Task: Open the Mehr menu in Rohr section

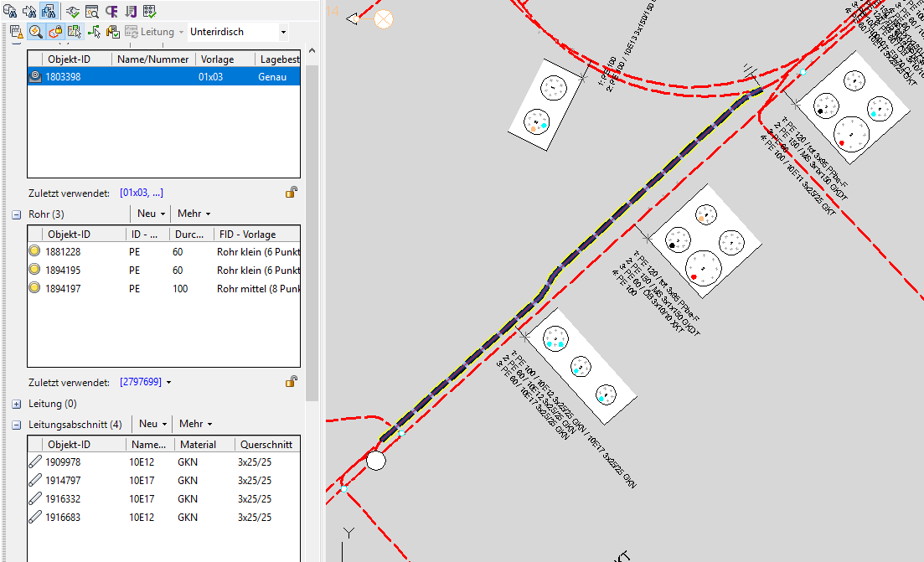Action: pos(194,214)
